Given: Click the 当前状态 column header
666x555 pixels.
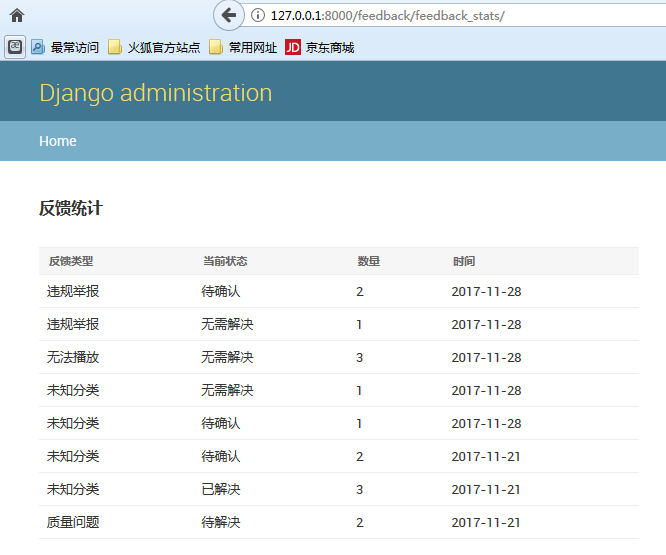Looking at the screenshot, I should click(x=225, y=261).
